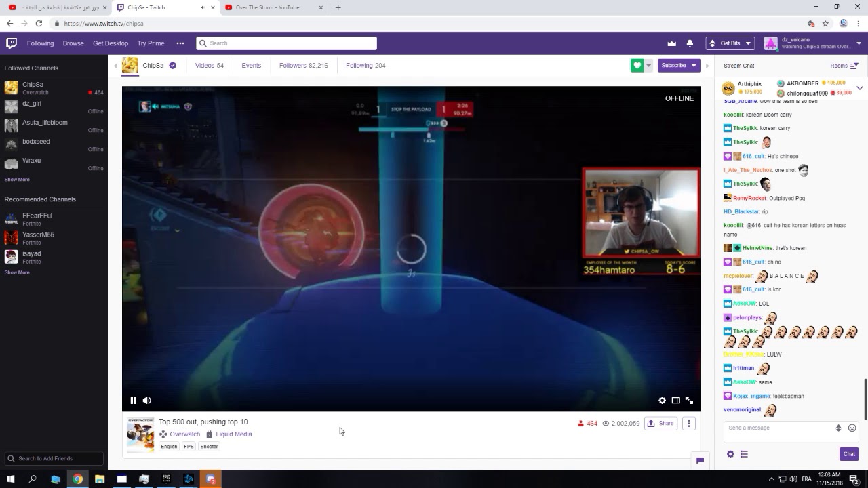Open the ChipSa verified channel name
868x488 pixels.
coord(153,66)
